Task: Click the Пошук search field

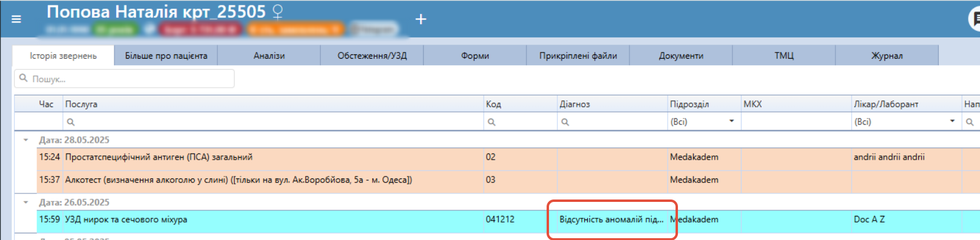Action: click(x=124, y=79)
